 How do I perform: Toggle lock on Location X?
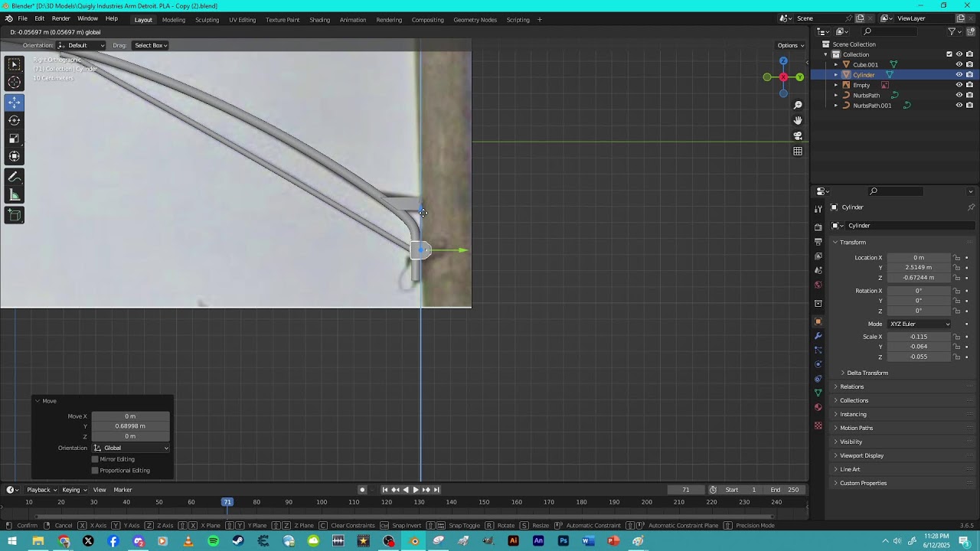tap(957, 258)
